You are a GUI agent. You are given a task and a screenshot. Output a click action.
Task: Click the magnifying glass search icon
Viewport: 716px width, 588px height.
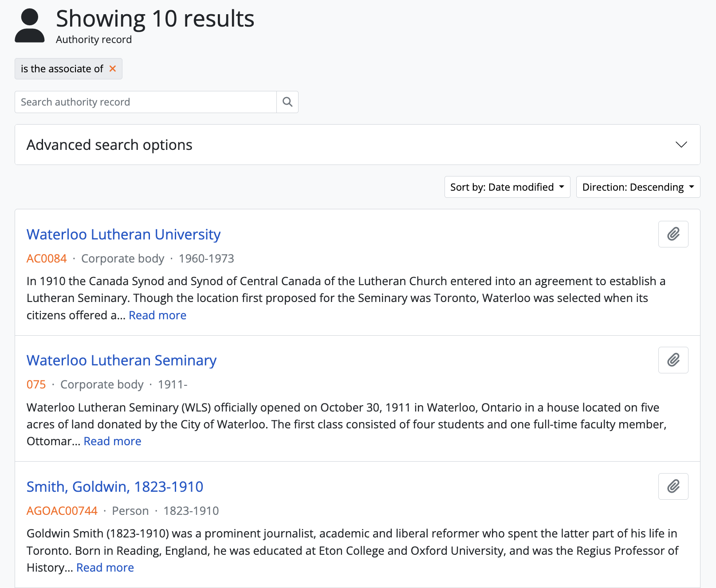tap(287, 102)
